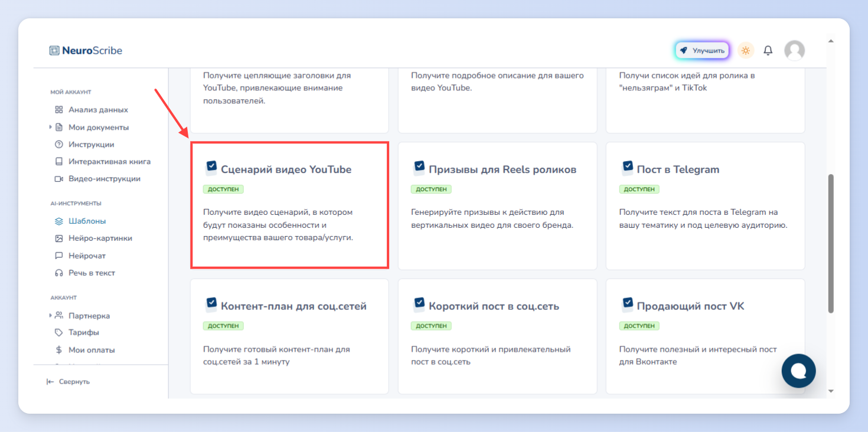Click the Мои оплаты dollar icon
This screenshot has height=432, width=868.
58,350
